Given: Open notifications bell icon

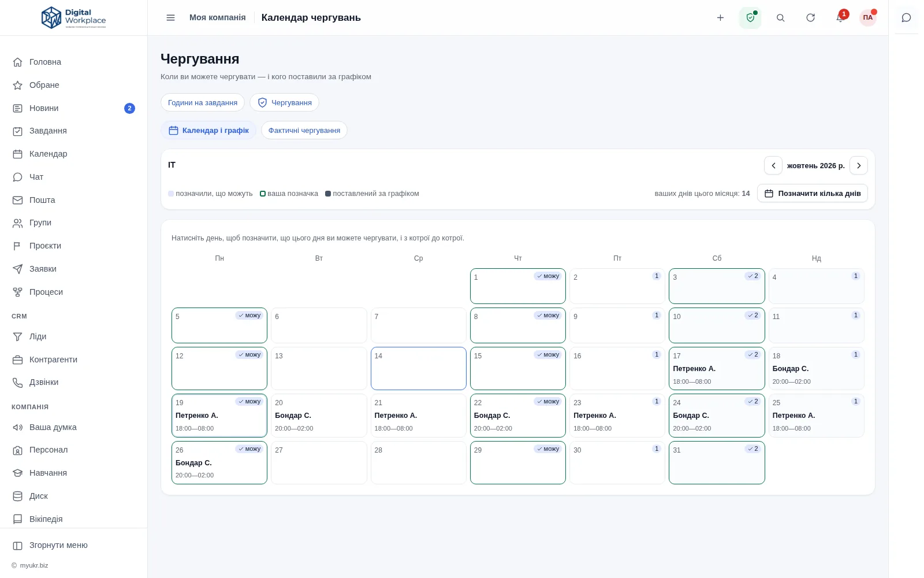Looking at the screenshot, I should click(840, 18).
